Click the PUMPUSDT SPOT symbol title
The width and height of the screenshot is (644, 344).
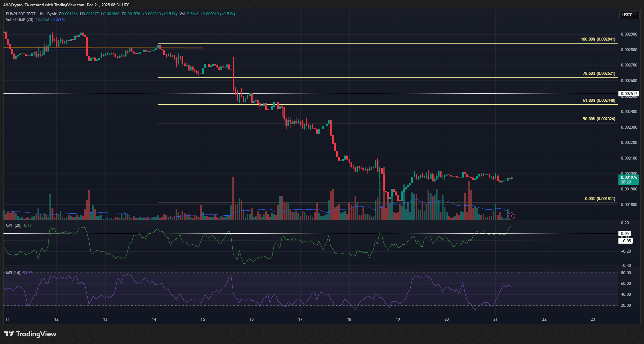click(x=21, y=14)
